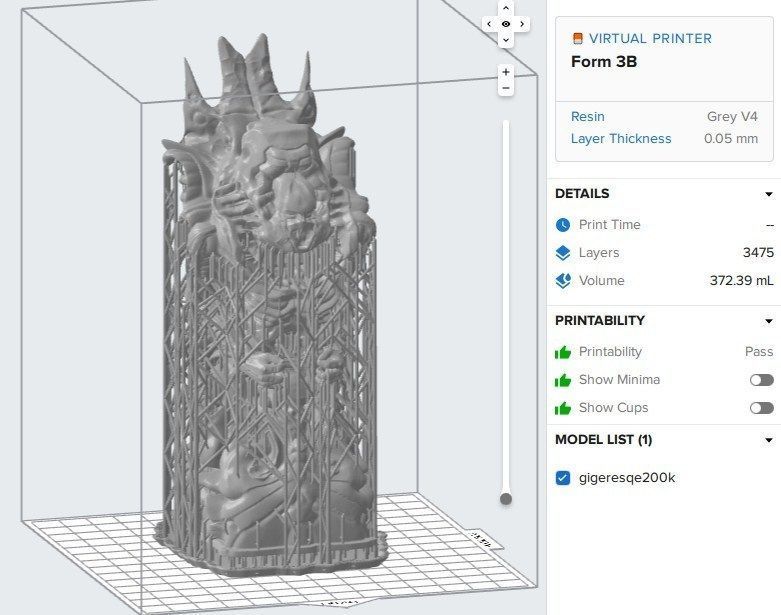Click the PRINTABILITY section heading

tap(600, 321)
